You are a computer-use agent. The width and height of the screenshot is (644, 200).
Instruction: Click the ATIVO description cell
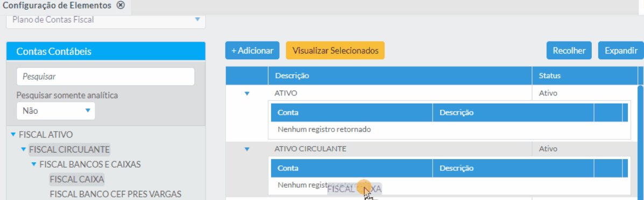(x=400, y=93)
